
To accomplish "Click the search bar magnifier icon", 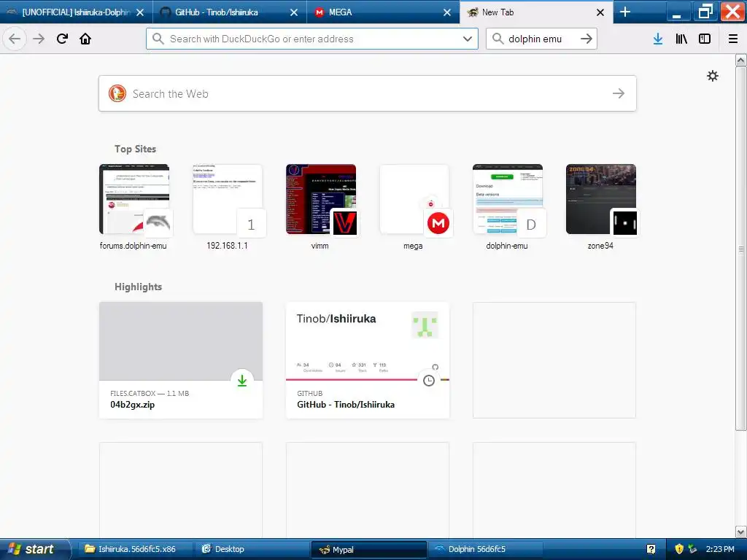I will [498, 39].
